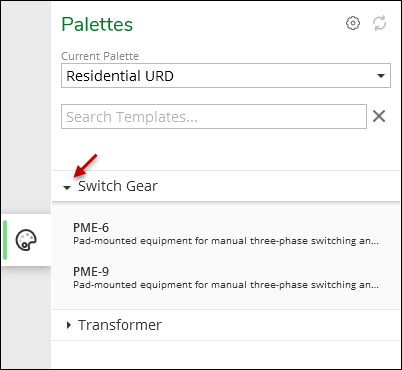Click the Current Palette field label
402x370 pixels.
pyautogui.click(x=100, y=56)
